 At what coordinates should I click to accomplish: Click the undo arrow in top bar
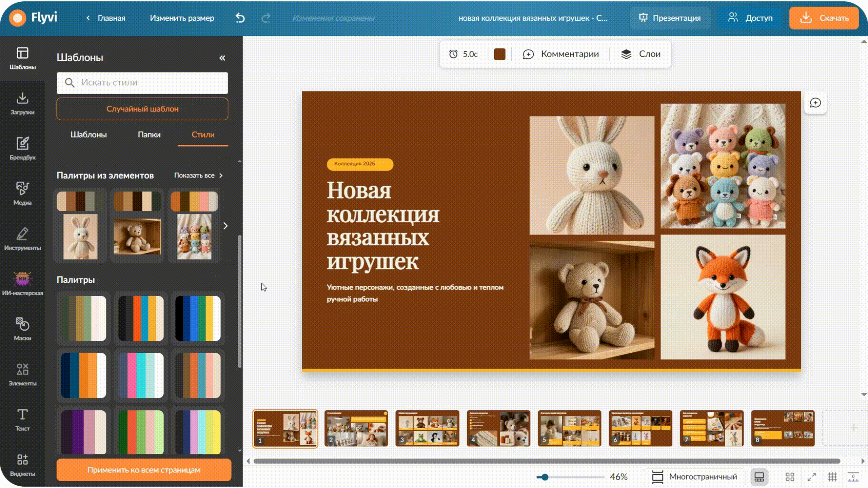click(240, 18)
